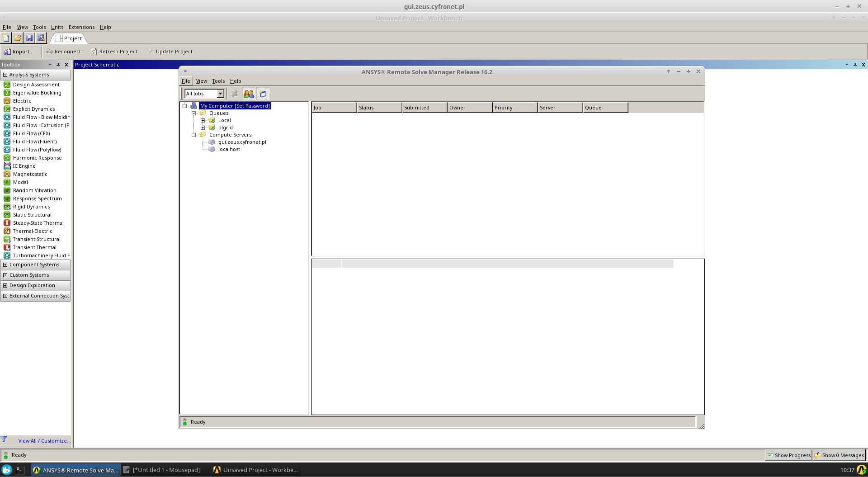This screenshot has height=477, width=868.
Task: Select Fluid Flow (Fluent) icon
Action: point(7,142)
